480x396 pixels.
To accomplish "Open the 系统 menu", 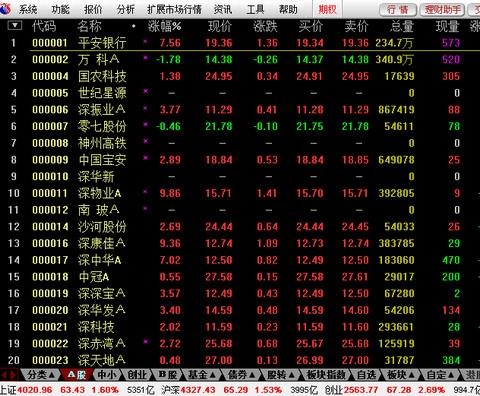I will click(28, 9).
